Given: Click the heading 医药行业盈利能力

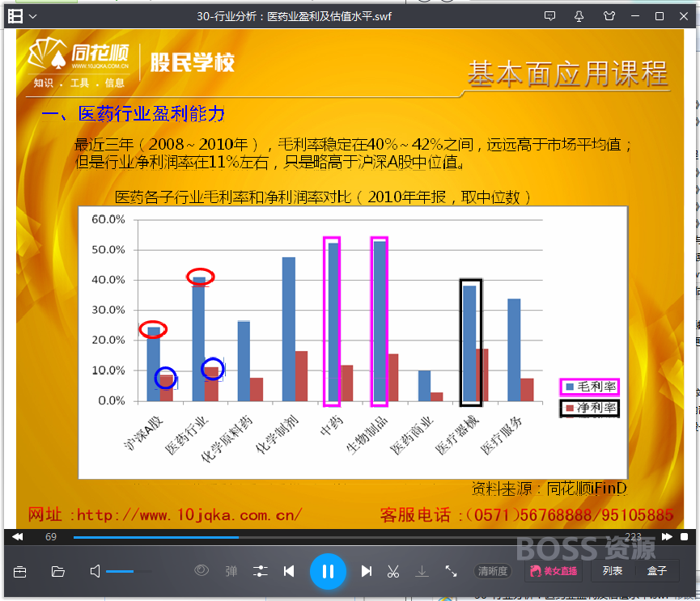Looking at the screenshot, I should point(151,114).
